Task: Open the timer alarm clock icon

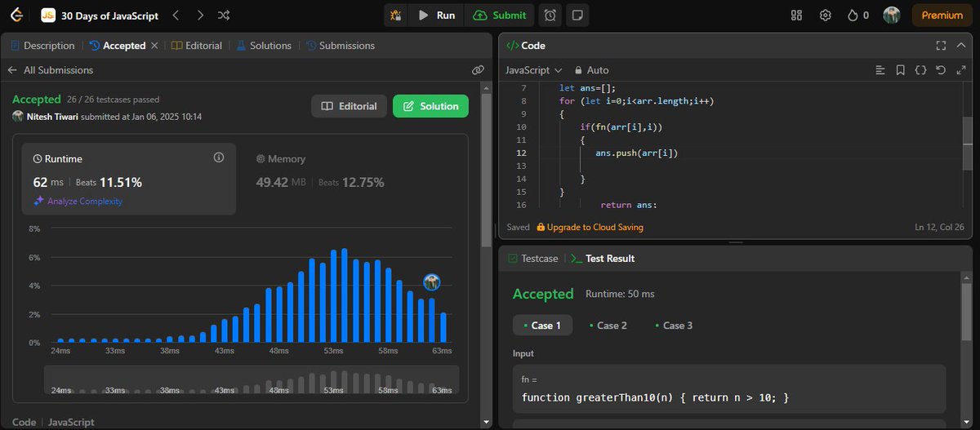Action: click(551, 15)
